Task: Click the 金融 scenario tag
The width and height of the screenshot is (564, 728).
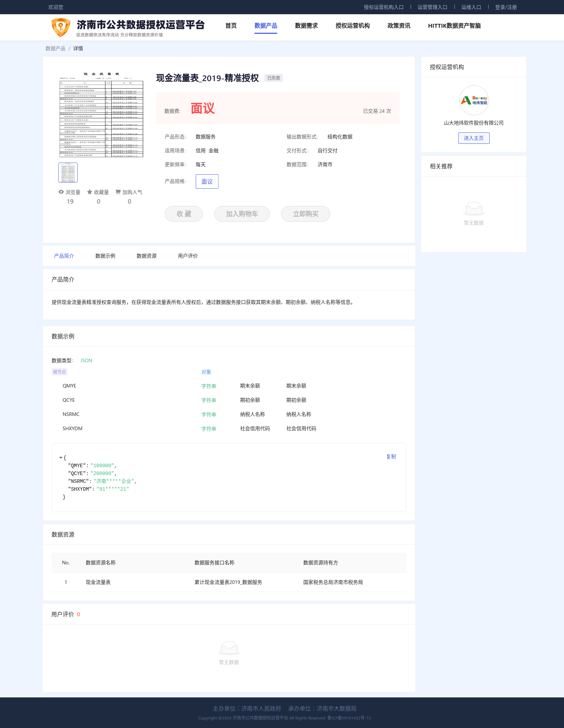Action: coord(214,151)
